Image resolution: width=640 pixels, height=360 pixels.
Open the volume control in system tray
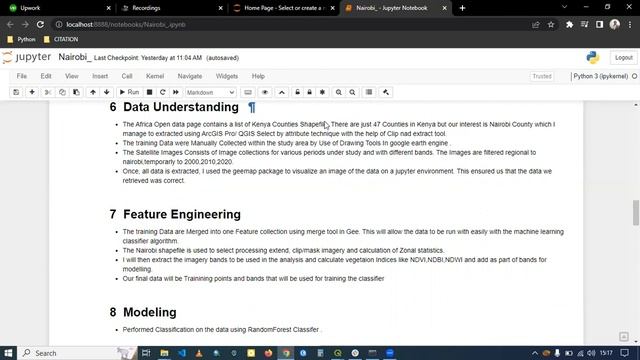(591, 353)
